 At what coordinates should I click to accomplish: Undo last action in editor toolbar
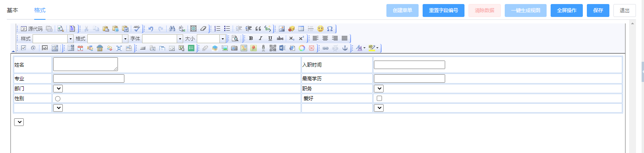pyautogui.click(x=151, y=29)
